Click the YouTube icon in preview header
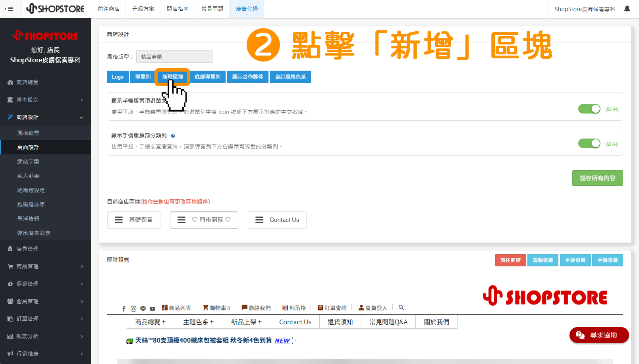 click(153, 308)
